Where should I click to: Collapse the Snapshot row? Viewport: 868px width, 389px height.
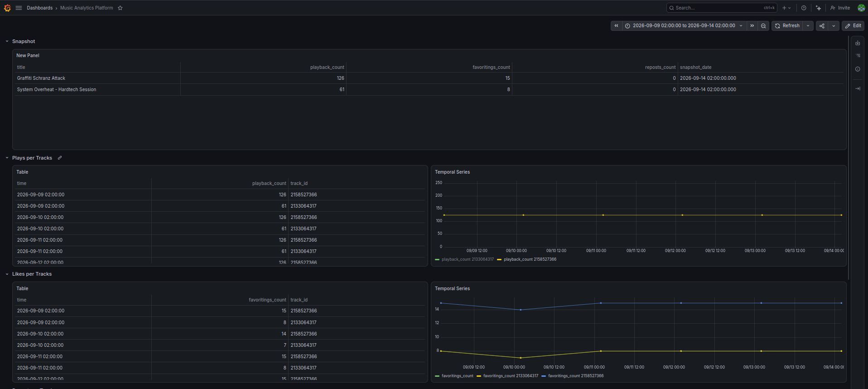point(7,41)
